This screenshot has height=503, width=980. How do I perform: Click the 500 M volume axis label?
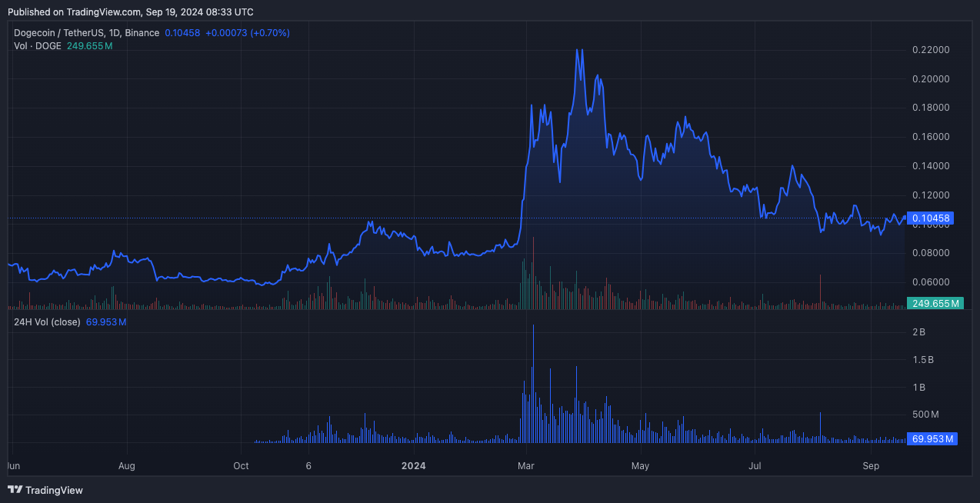[925, 415]
